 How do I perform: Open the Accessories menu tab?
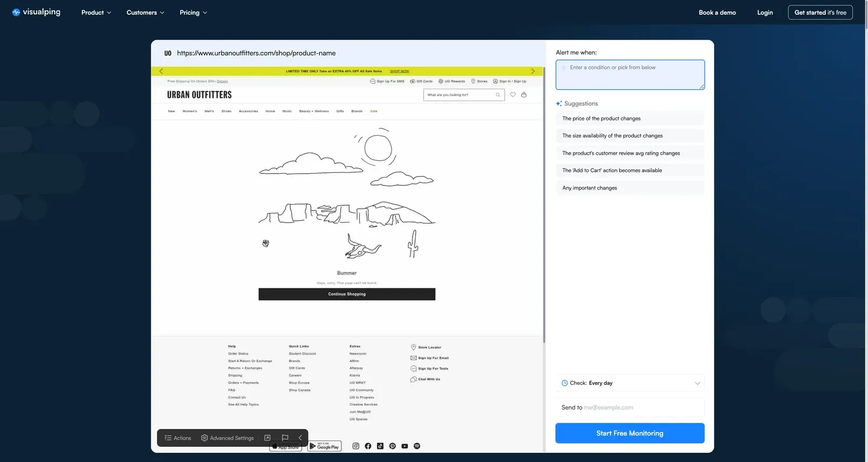pyautogui.click(x=248, y=111)
